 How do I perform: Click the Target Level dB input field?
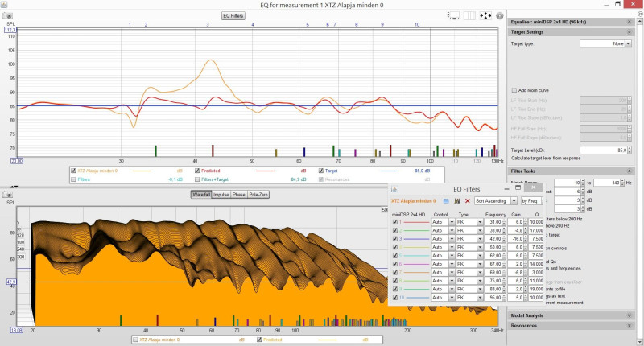[x=603, y=150]
